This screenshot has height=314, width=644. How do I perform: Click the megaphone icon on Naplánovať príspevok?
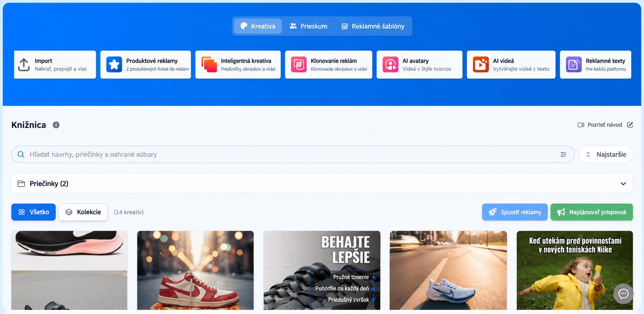coord(561,212)
